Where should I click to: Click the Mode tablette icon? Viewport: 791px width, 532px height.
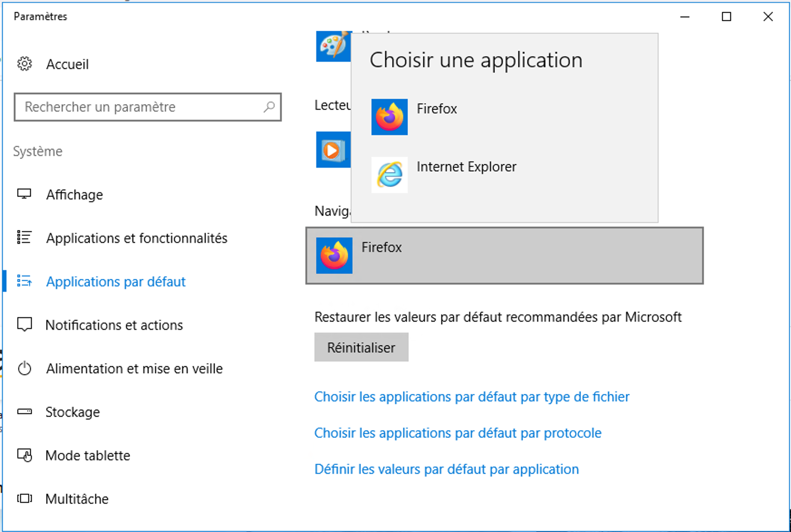coord(24,455)
